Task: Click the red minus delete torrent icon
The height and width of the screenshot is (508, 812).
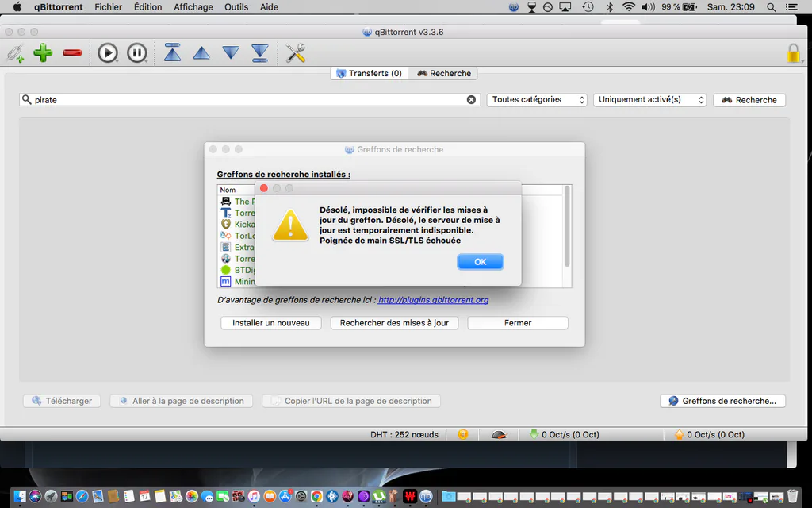Action: 72,52
